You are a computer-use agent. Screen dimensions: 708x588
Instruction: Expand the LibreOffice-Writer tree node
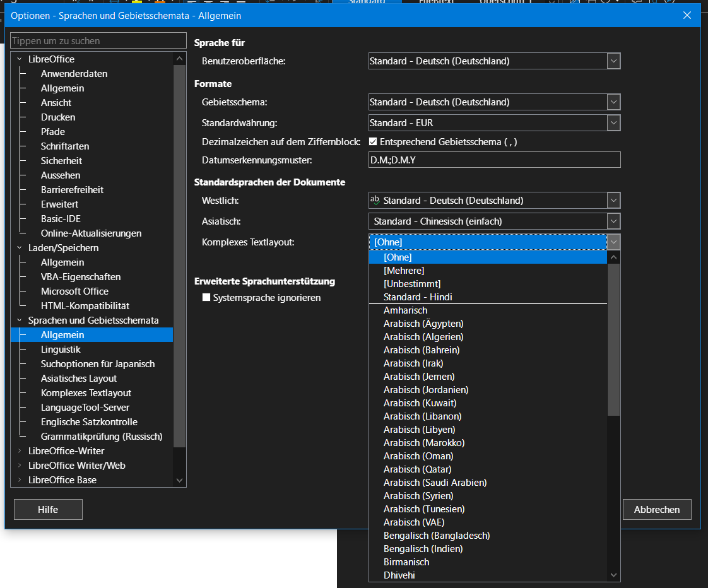(20, 450)
